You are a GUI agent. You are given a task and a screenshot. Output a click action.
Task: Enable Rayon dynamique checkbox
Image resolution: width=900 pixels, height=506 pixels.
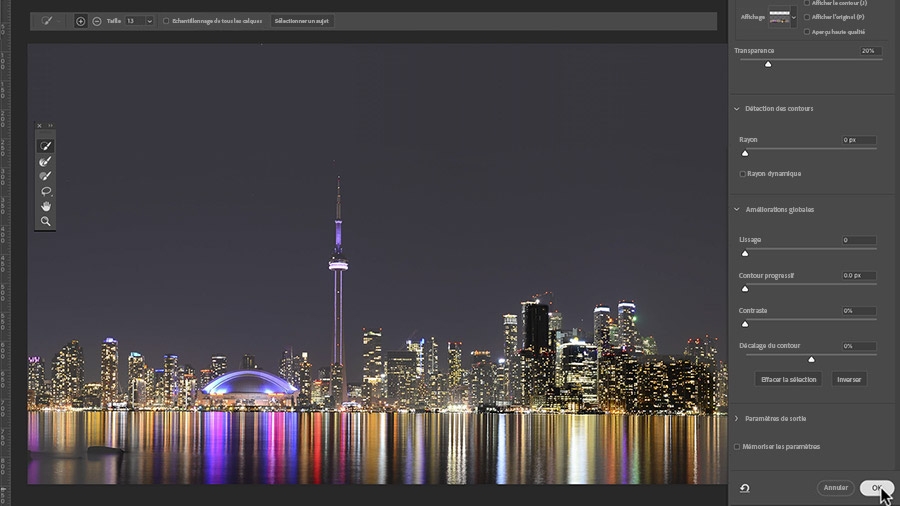(x=743, y=174)
